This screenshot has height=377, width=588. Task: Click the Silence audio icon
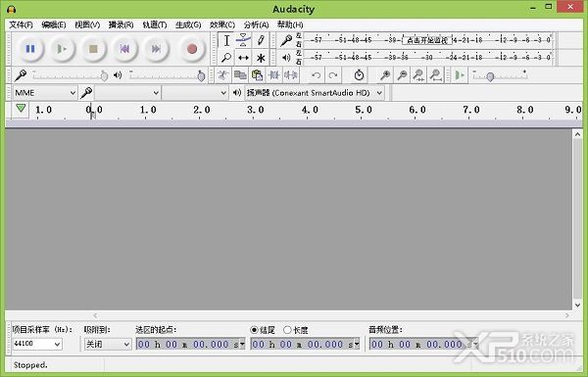(291, 75)
